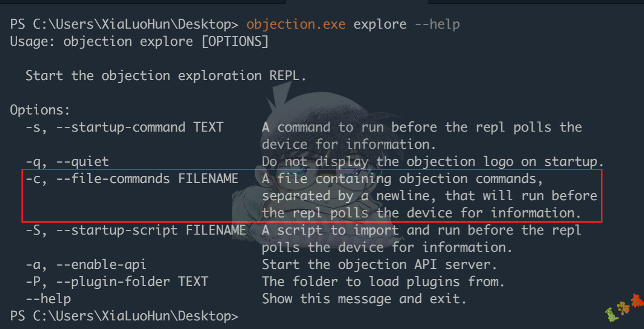Screen dimensions: 644x329
Task: Click 'Start the objection API server.' description
Action: click(x=379, y=265)
